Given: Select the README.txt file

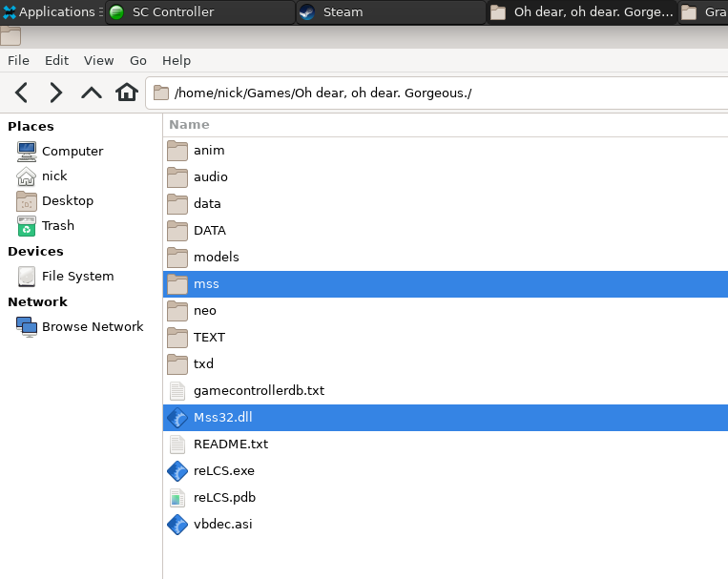Looking at the screenshot, I should [x=230, y=445].
